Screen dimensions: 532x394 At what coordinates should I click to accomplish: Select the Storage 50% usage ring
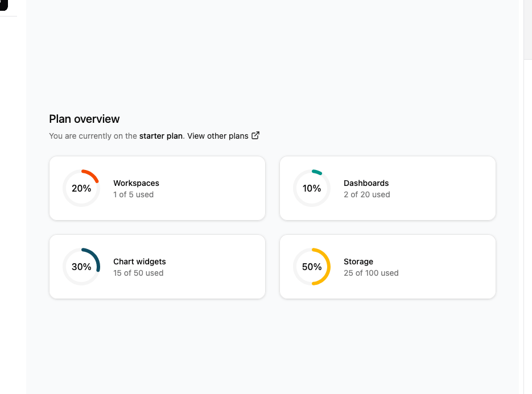[312, 267]
